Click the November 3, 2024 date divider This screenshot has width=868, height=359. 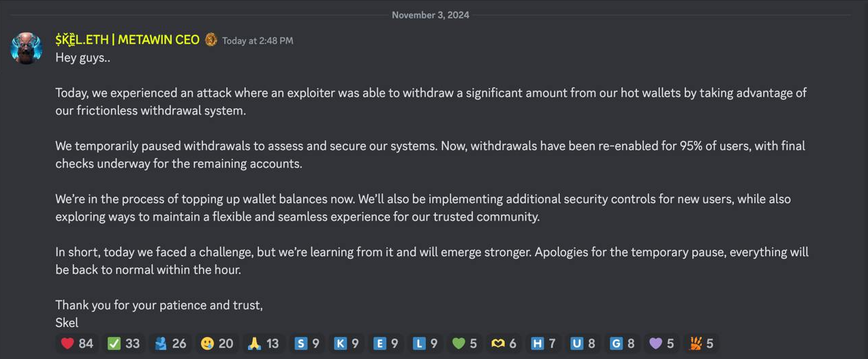pos(430,15)
